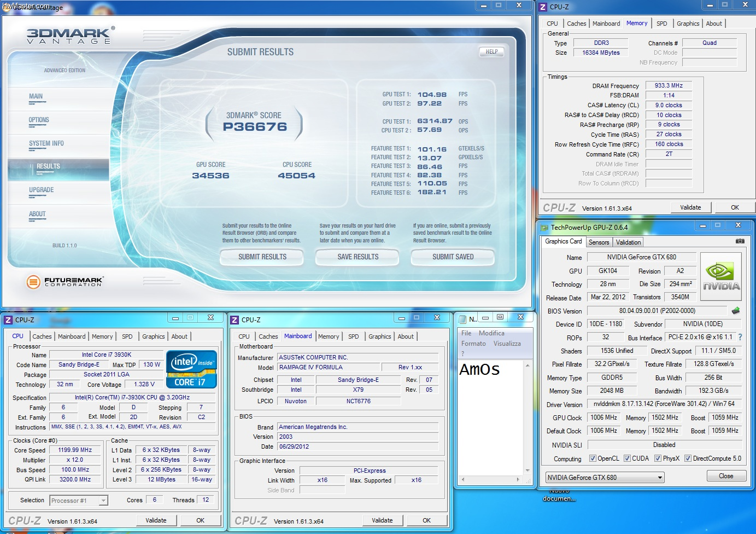Click the 3DMark score P36676
Screen dimensions: 756x534
[255, 127]
